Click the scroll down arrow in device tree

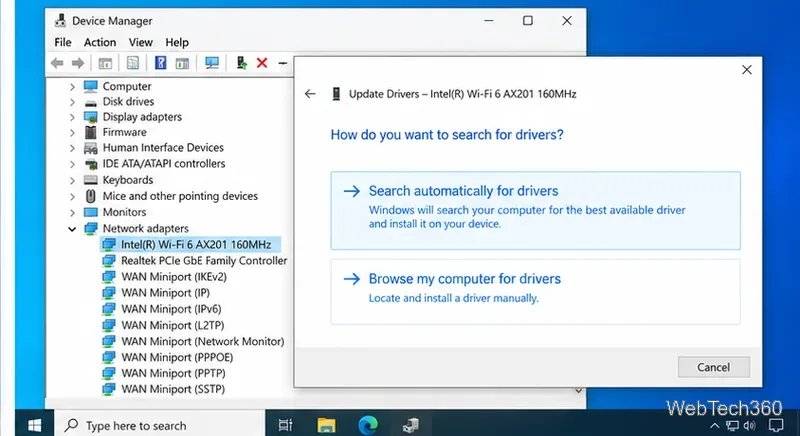pyautogui.click(x=579, y=391)
